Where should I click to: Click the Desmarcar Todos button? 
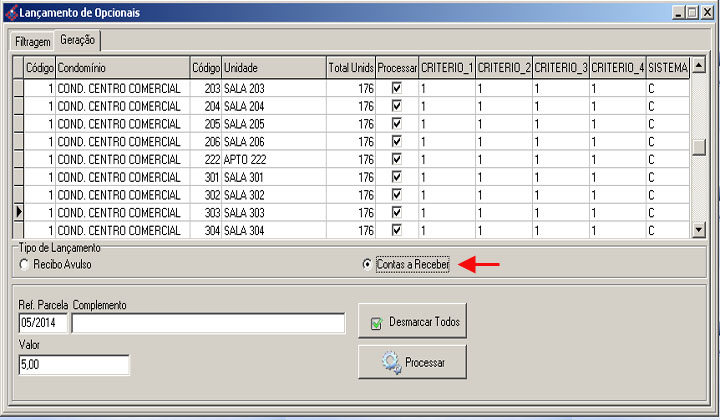pyautogui.click(x=412, y=322)
